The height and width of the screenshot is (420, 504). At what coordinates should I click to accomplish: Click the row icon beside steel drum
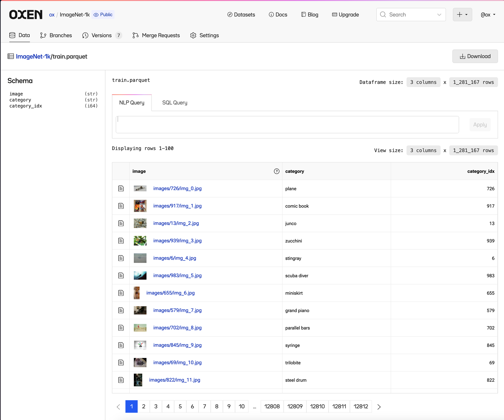121,380
